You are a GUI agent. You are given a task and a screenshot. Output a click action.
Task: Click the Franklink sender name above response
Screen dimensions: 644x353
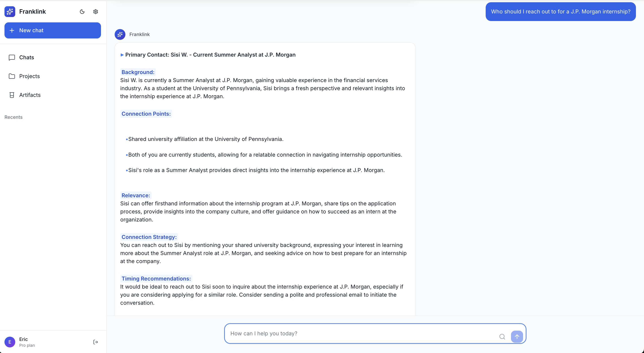pyautogui.click(x=140, y=34)
